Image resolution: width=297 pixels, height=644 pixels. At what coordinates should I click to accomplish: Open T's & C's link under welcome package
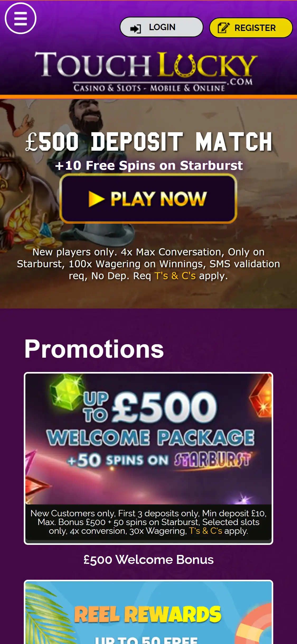(x=205, y=531)
